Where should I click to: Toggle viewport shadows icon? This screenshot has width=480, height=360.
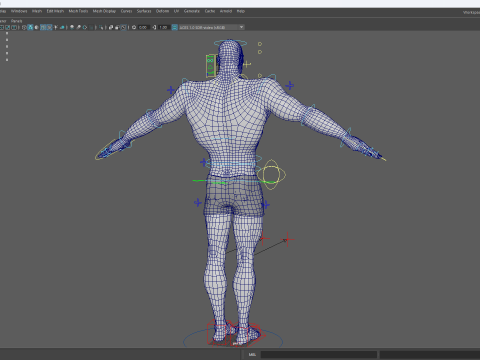(62, 27)
